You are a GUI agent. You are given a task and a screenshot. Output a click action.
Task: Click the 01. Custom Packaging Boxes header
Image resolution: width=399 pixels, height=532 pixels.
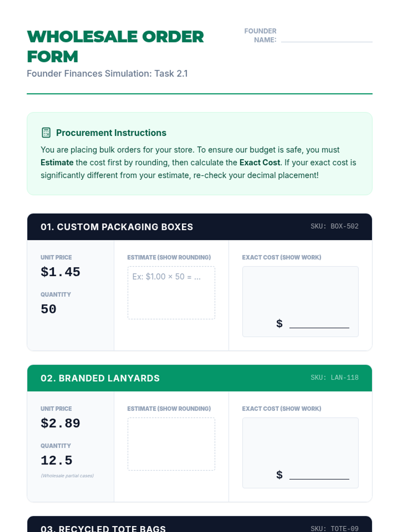(x=117, y=227)
